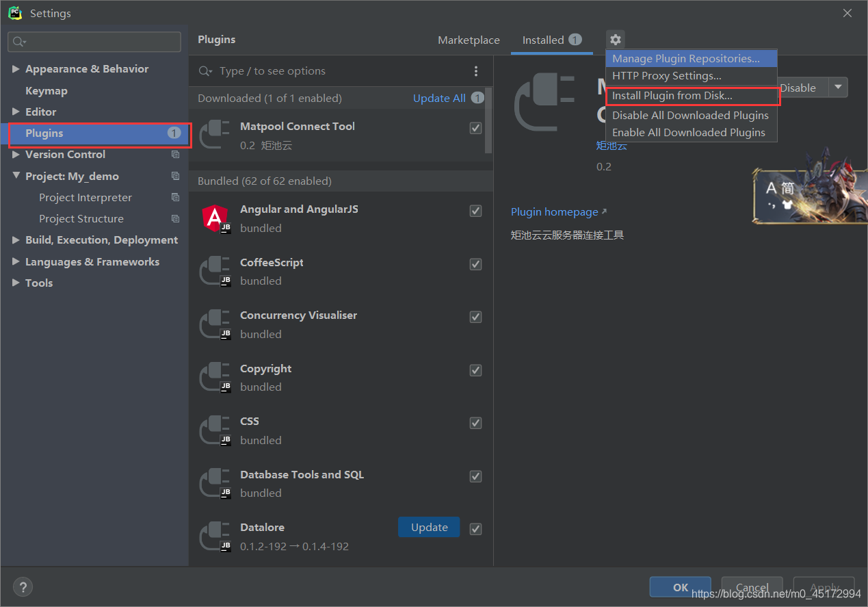This screenshot has height=607, width=868.
Task: Click the Concurrency Visualiser plugin icon
Action: click(x=215, y=324)
